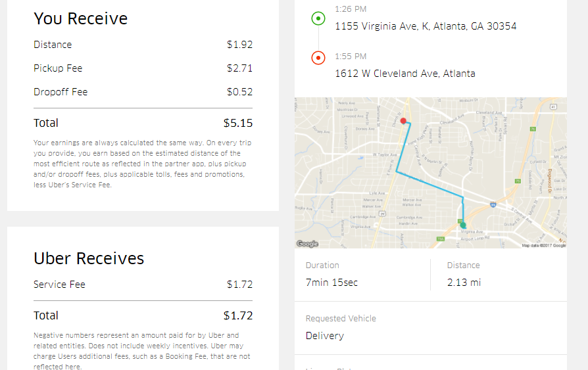Click the green origin marker on map
This screenshot has height=370, width=588.
point(463,225)
